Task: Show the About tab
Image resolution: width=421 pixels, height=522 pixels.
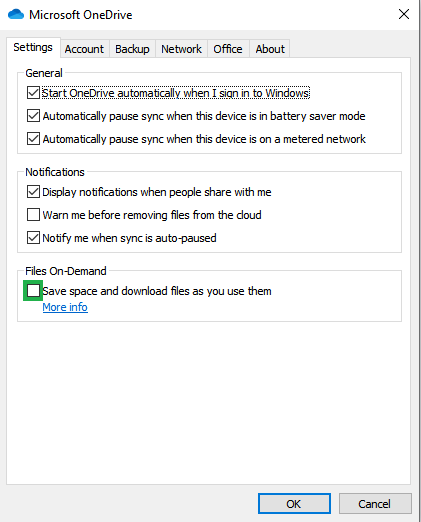Action: 270,49
